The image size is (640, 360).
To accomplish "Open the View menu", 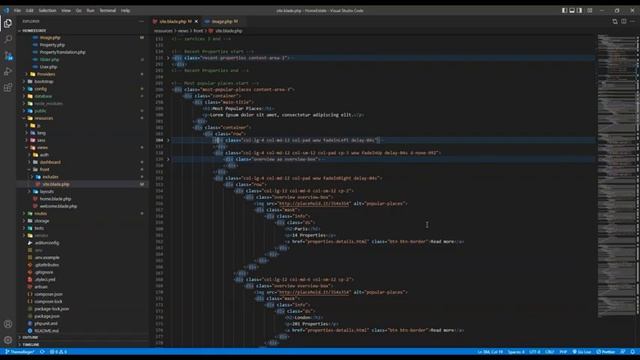I will [66, 11].
